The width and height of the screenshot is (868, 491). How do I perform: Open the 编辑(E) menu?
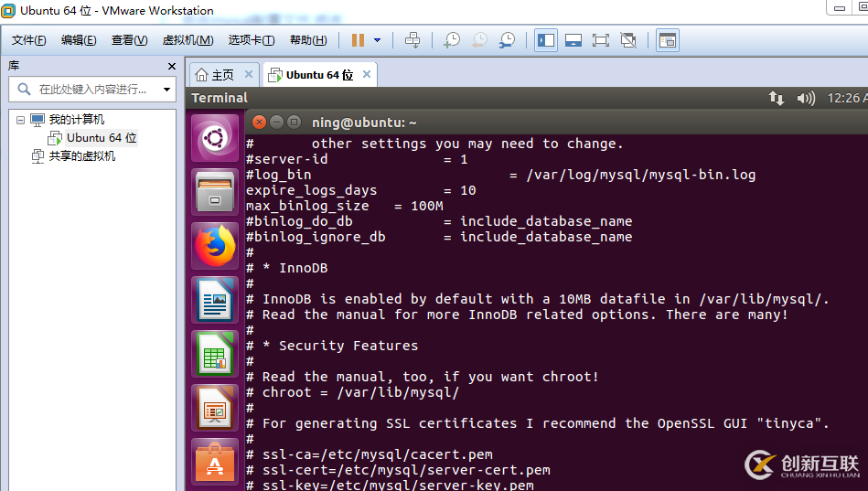(x=79, y=40)
